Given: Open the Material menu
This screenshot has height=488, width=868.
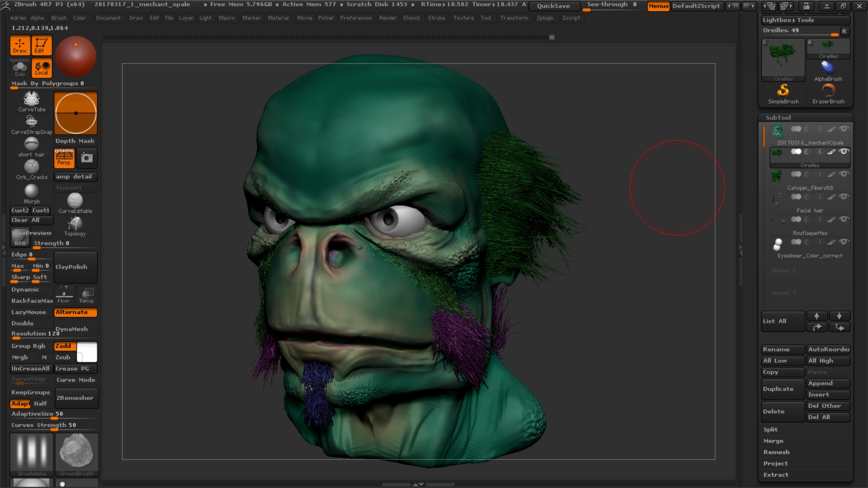Looking at the screenshot, I should (278, 18).
